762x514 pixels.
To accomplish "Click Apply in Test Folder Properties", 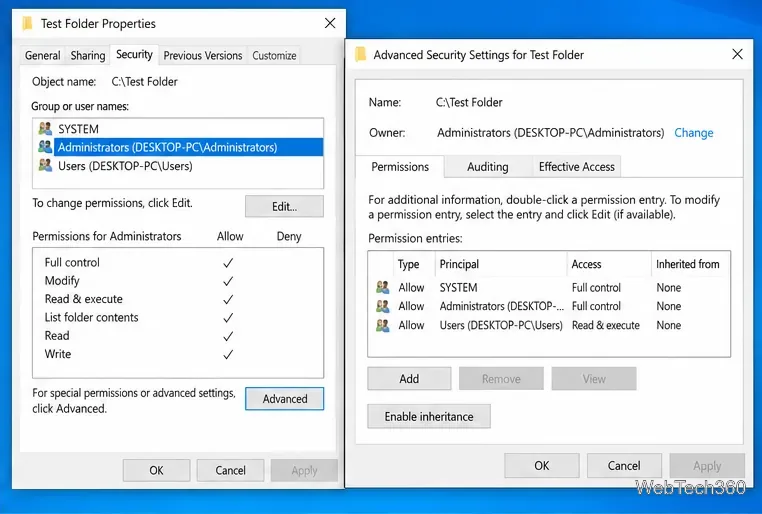I will pos(304,470).
